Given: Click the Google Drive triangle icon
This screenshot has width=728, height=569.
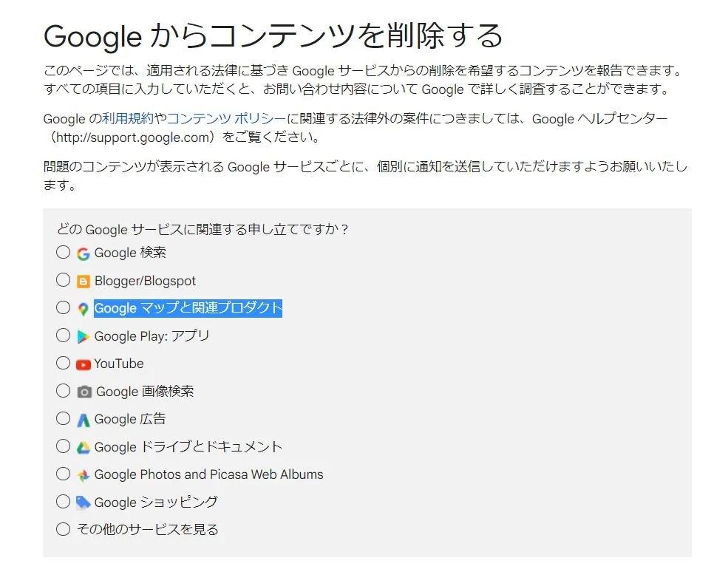Looking at the screenshot, I should pos(84,447).
